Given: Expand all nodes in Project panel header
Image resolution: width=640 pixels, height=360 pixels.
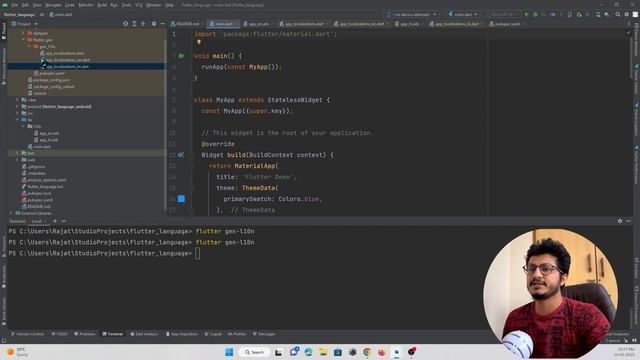Looking at the screenshot, I should (134, 24).
